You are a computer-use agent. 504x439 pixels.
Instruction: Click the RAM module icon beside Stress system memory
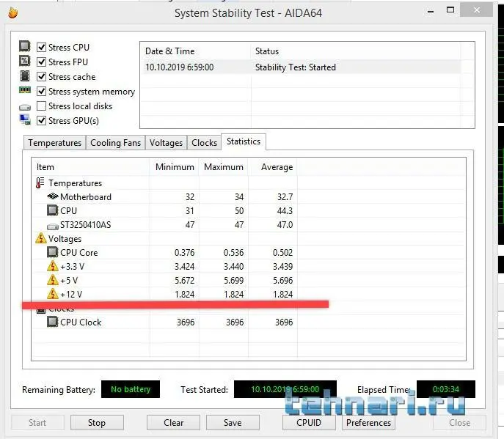(x=25, y=90)
